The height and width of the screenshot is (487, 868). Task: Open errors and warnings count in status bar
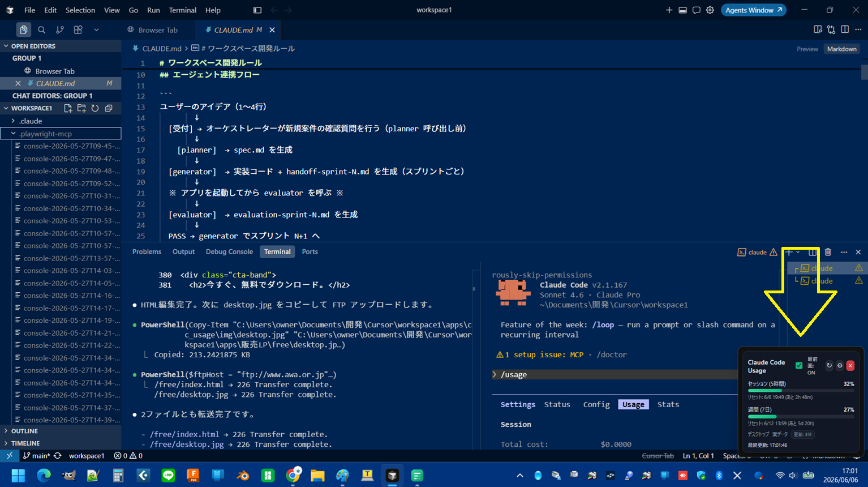[x=128, y=455]
